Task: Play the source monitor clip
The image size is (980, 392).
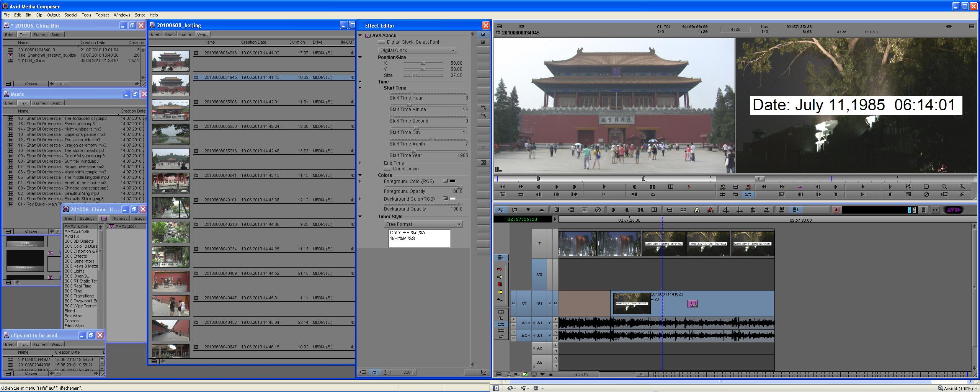Action: 604,187
